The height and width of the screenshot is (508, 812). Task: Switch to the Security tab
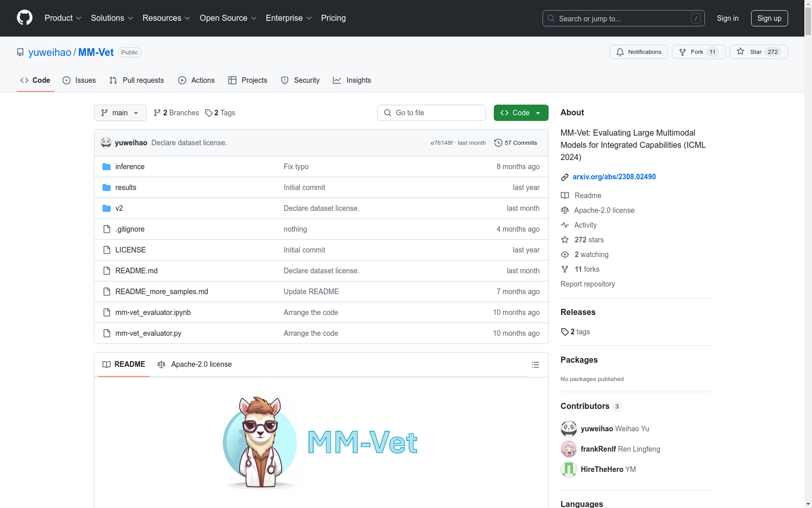[300, 80]
